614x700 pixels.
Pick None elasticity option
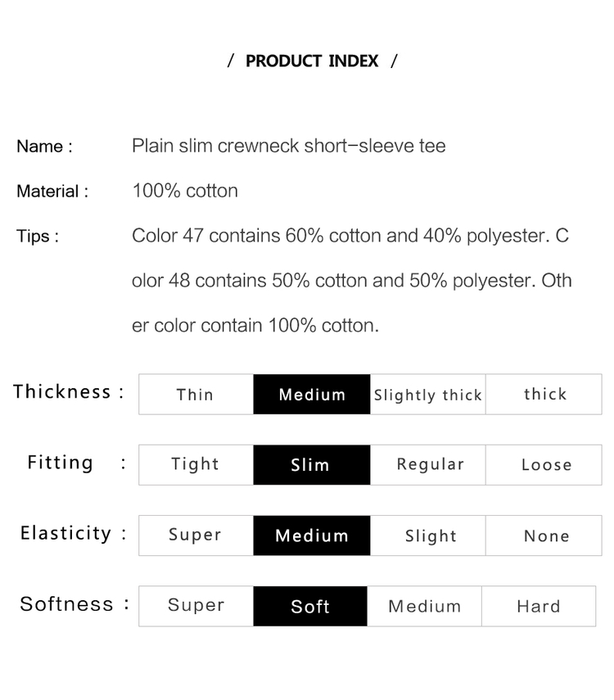[544, 535]
